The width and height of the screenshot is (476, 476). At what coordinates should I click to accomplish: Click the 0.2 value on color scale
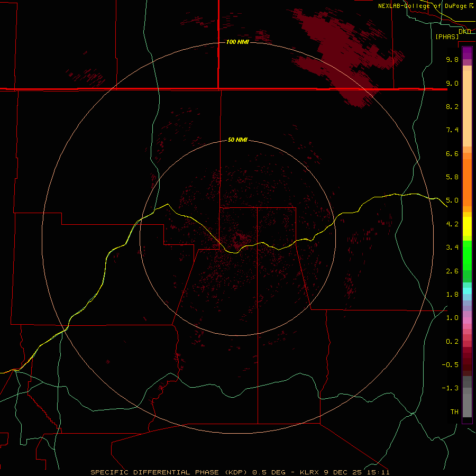tap(452, 342)
